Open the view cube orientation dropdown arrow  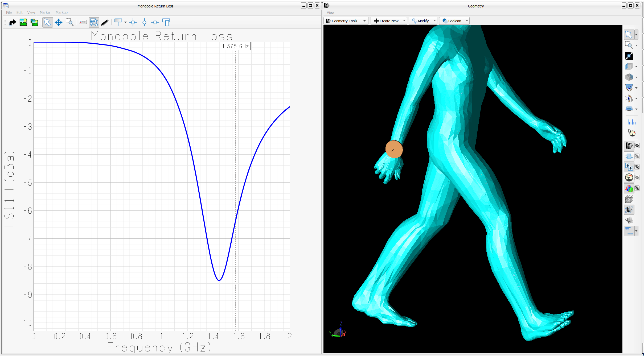click(x=636, y=67)
